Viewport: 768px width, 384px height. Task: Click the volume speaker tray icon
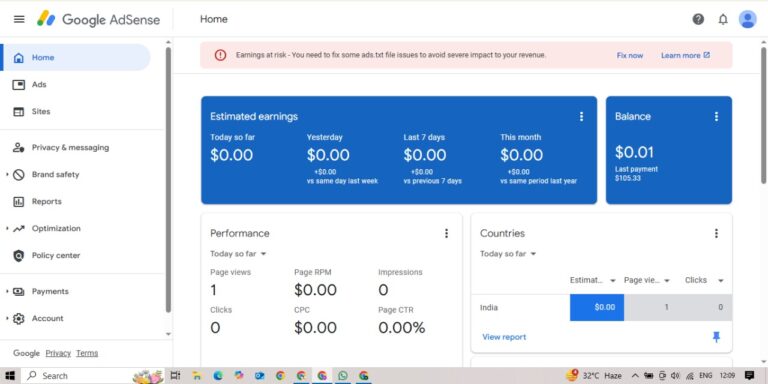click(675, 376)
